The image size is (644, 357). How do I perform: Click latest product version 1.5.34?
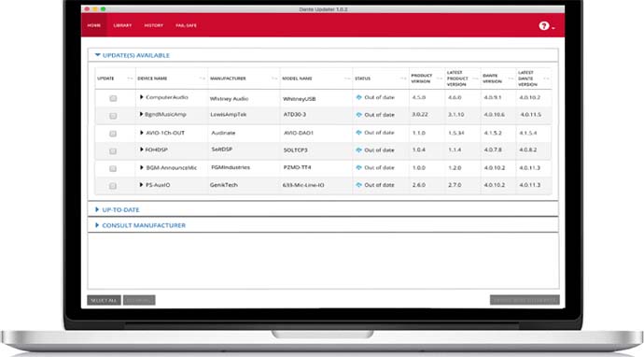tap(455, 133)
